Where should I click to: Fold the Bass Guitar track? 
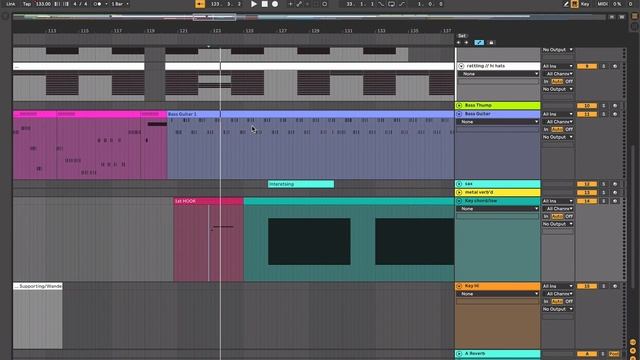pos(460,114)
